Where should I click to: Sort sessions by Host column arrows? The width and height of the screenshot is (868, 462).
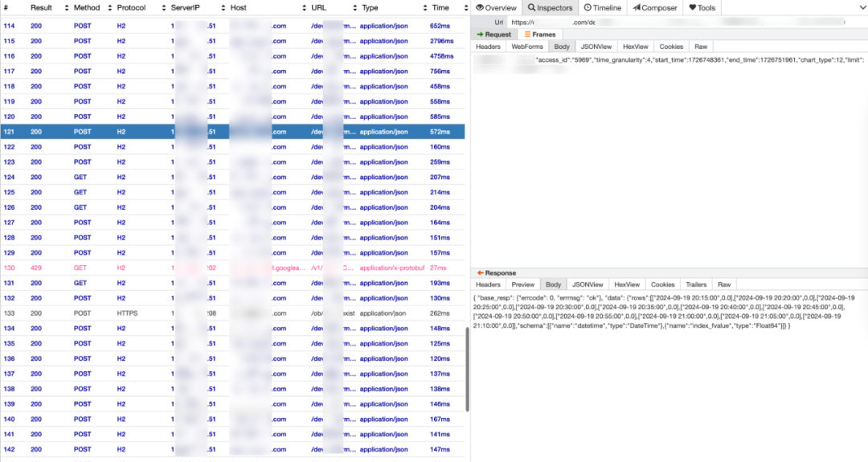pyautogui.click(x=304, y=8)
